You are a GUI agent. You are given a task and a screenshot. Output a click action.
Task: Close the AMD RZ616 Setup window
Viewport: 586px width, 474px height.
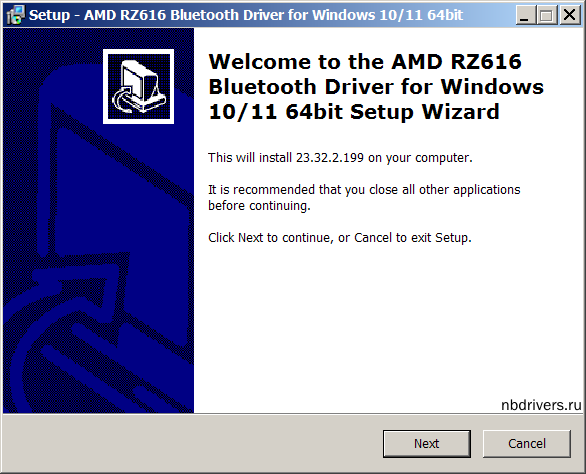click(570, 15)
